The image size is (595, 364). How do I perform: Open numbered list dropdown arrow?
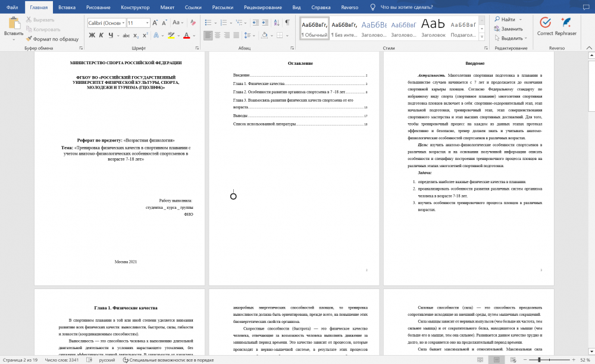pos(231,23)
